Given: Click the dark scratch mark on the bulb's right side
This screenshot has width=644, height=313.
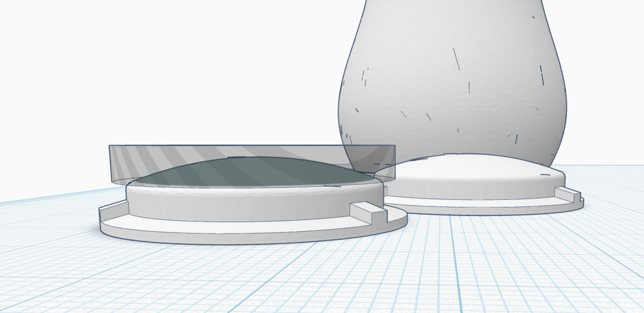Looking at the screenshot, I should [541, 75].
